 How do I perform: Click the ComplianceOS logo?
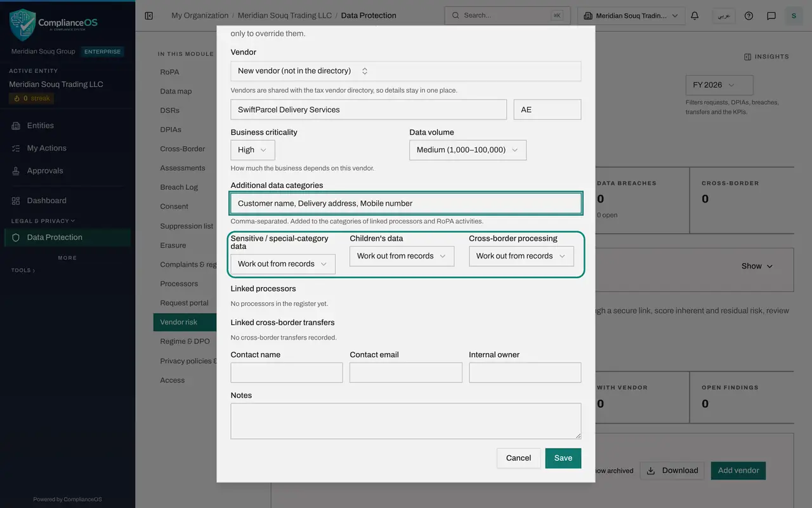click(54, 25)
